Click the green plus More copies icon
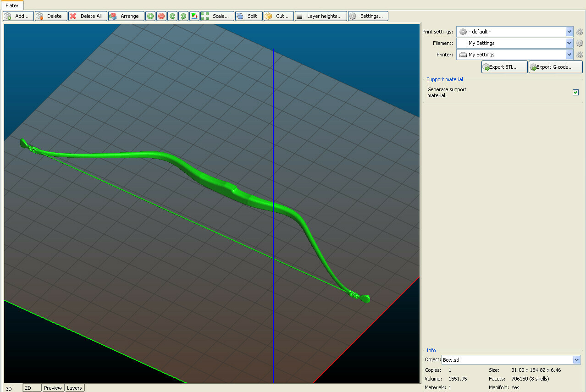The image size is (586, 392). click(150, 16)
